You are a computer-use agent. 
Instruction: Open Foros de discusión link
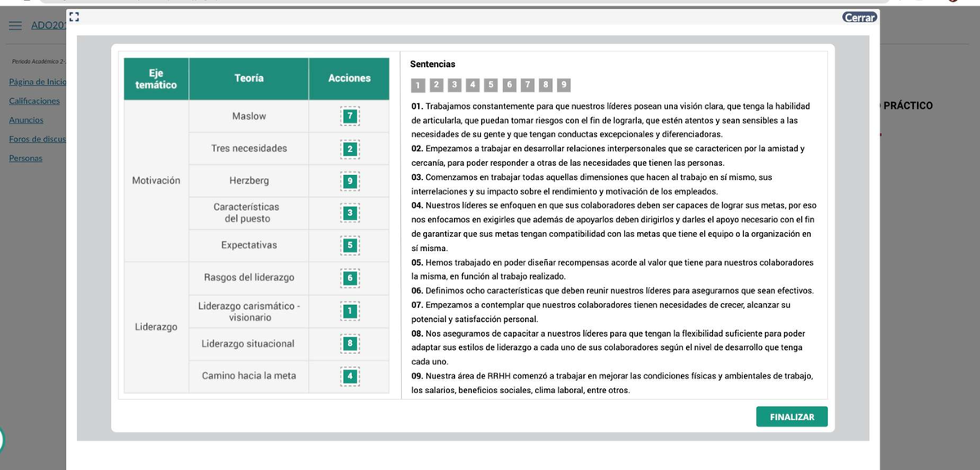38,139
